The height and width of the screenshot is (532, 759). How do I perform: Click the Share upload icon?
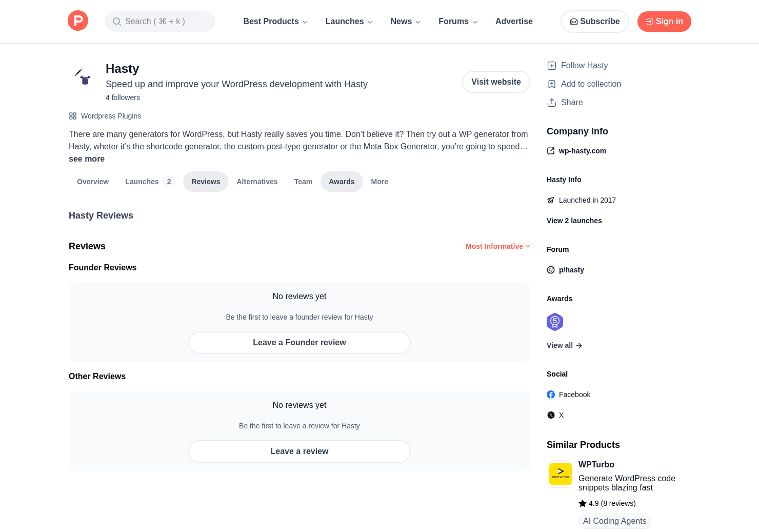pyautogui.click(x=552, y=103)
